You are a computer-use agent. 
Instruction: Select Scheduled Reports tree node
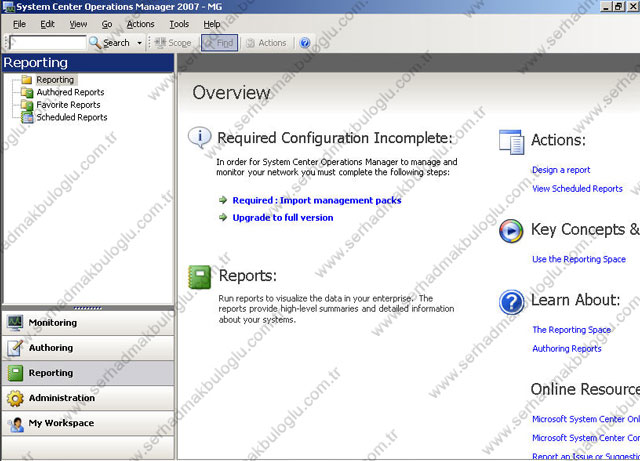72,118
